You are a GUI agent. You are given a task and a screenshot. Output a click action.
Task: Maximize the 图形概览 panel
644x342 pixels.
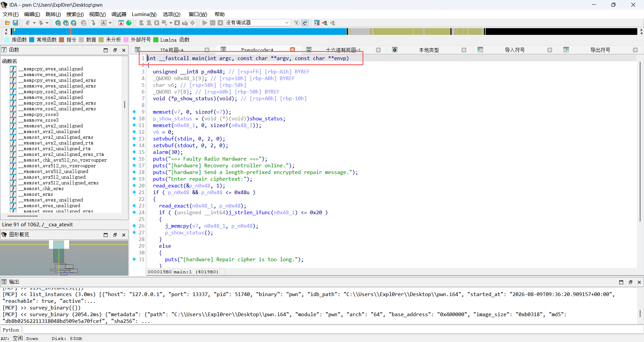click(106, 235)
